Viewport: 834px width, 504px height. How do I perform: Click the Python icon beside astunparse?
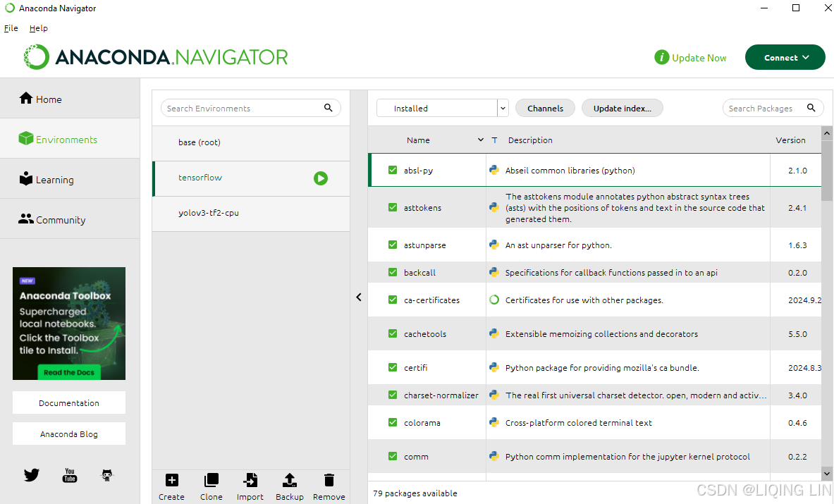(x=494, y=245)
